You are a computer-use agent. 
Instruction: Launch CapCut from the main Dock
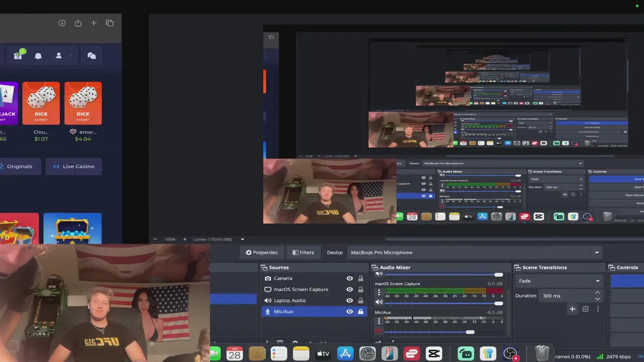[x=434, y=354]
